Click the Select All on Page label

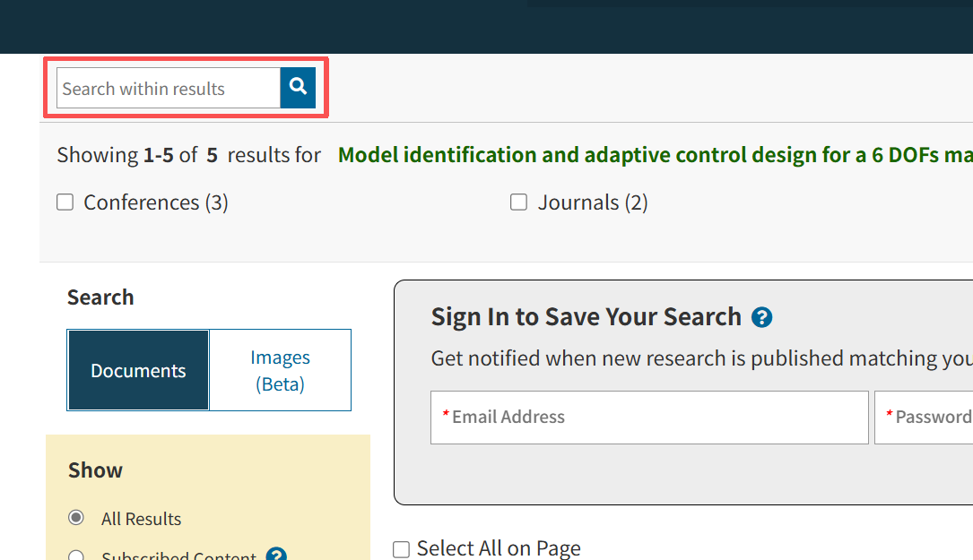point(499,547)
